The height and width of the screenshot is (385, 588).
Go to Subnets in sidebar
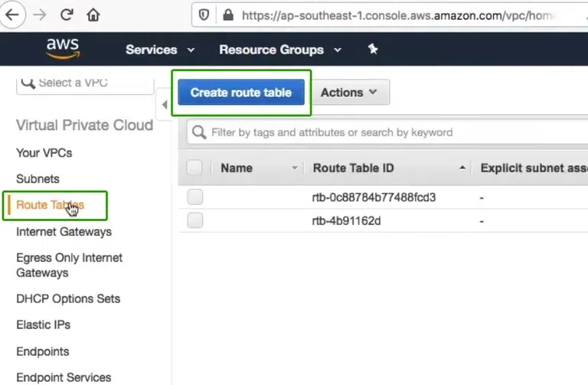click(x=38, y=178)
